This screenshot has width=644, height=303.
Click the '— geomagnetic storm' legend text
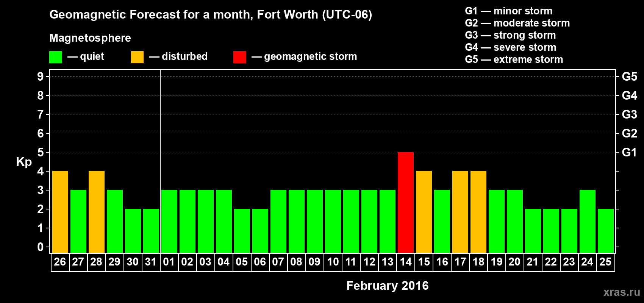click(304, 57)
